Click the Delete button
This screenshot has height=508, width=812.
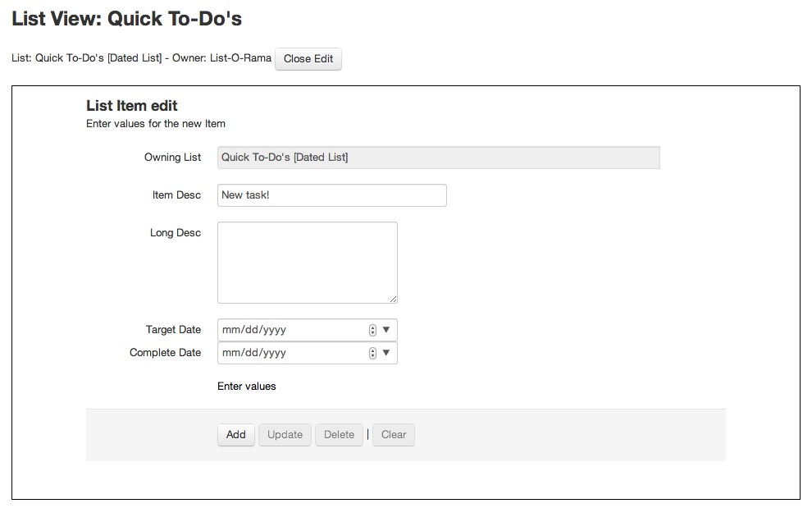pos(340,434)
